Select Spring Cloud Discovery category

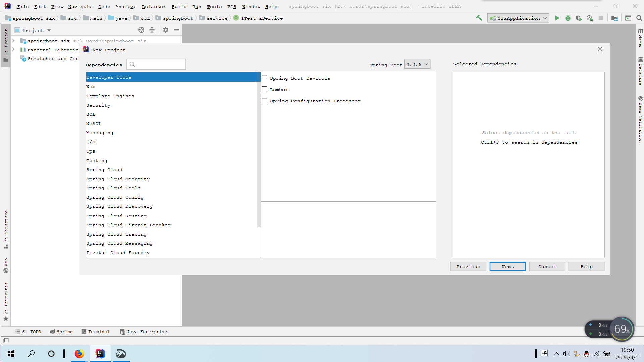[x=171, y=206]
